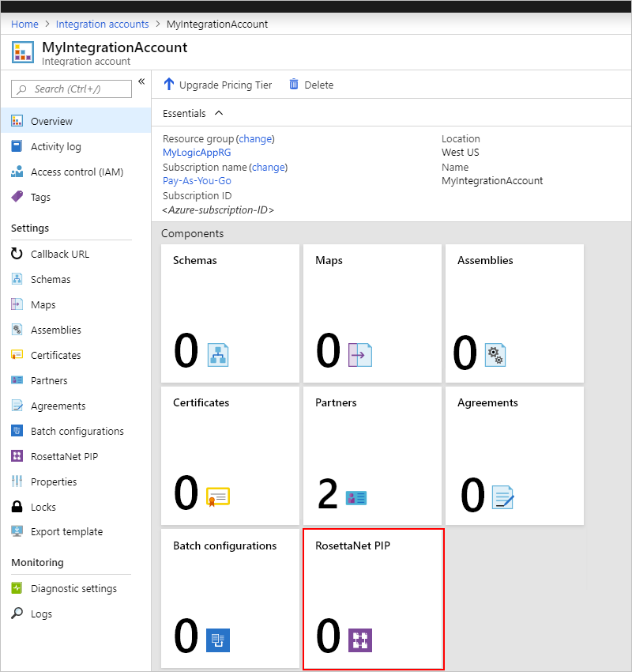Click the RosettaNet PIP sidebar icon
The width and height of the screenshot is (632, 672).
click(x=17, y=456)
